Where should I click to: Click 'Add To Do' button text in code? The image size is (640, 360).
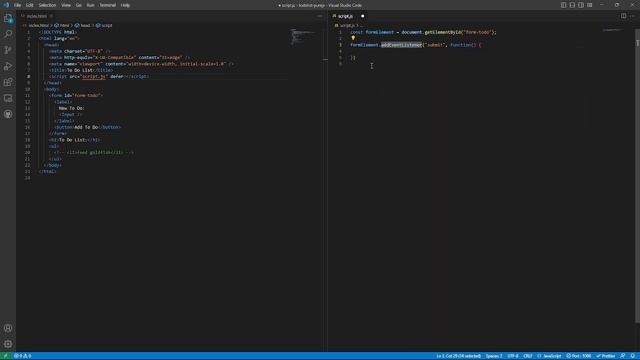86,127
